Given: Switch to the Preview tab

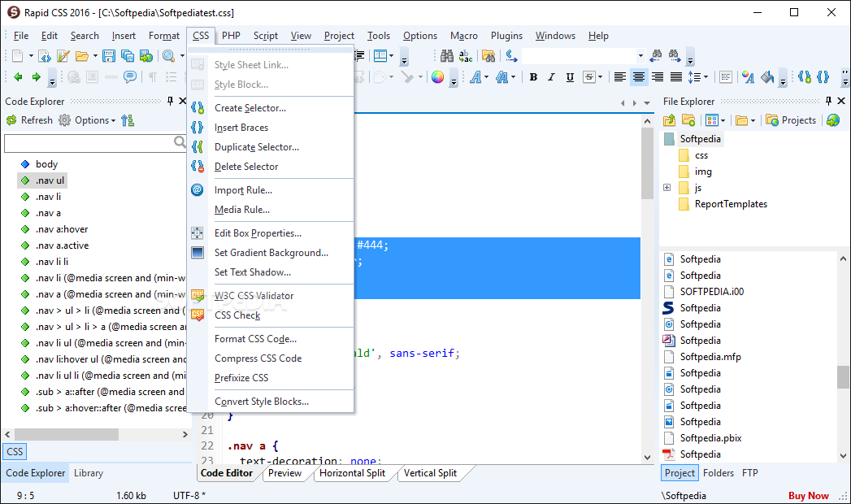Looking at the screenshot, I should 285,473.
